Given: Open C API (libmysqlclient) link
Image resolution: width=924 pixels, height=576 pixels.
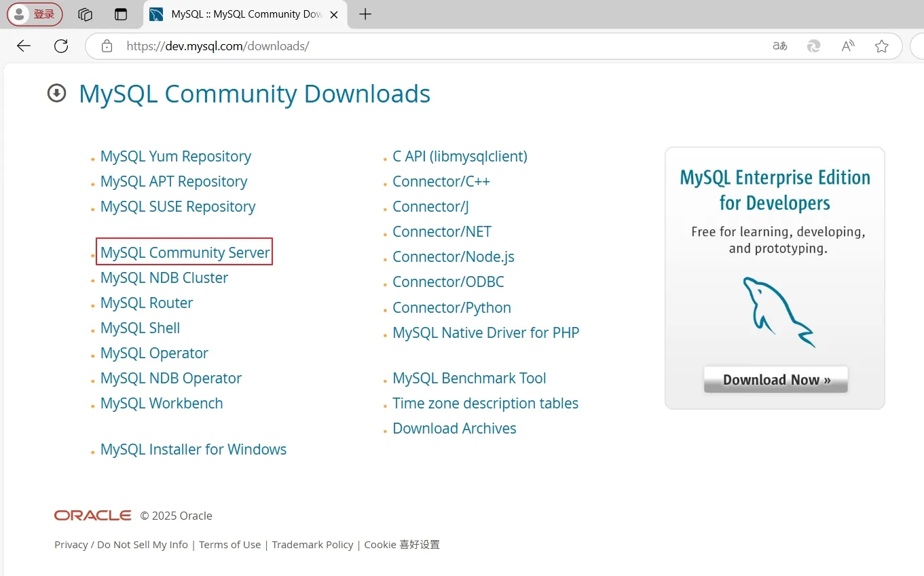Looking at the screenshot, I should coord(460,157).
